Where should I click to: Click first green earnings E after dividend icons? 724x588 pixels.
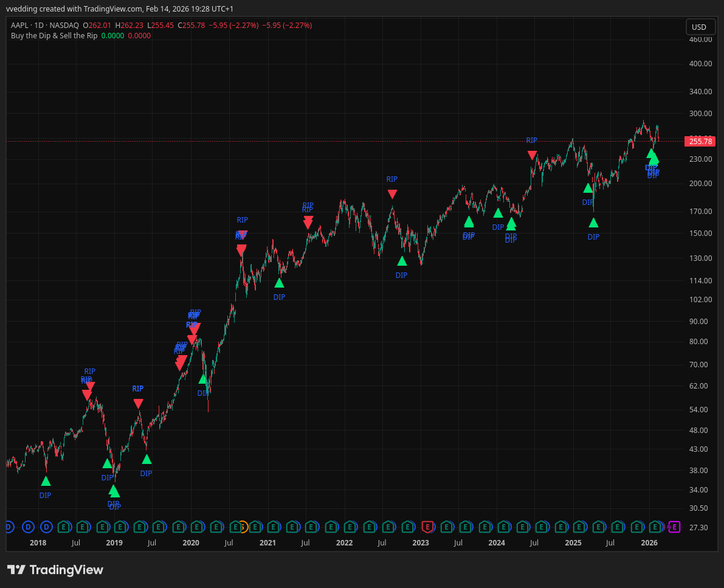64,527
